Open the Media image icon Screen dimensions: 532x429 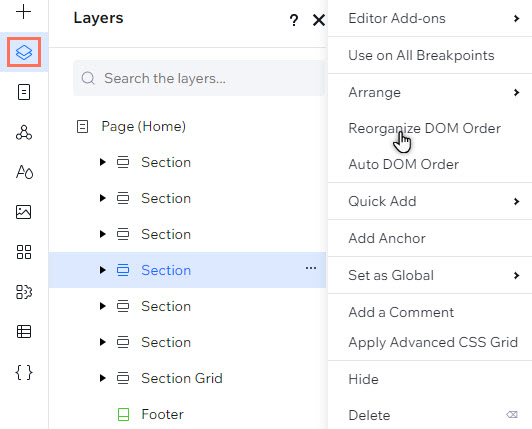coord(24,212)
